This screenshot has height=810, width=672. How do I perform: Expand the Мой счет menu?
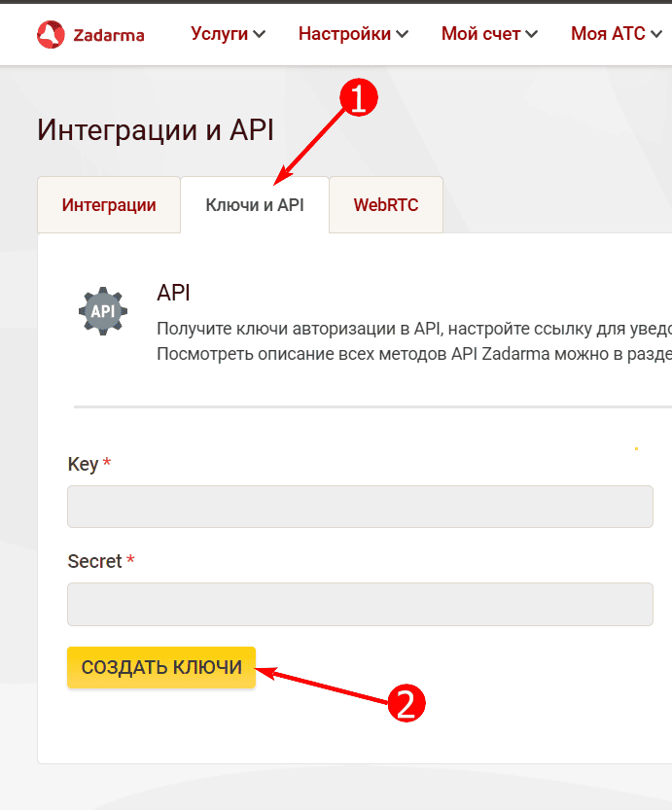pyautogui.click(x=490, y=34)
